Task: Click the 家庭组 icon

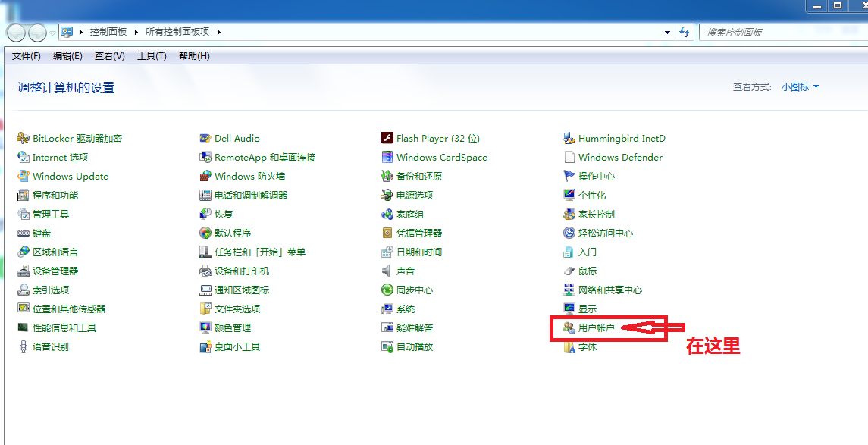Action: pyautogui.click(x=387, y=214)
